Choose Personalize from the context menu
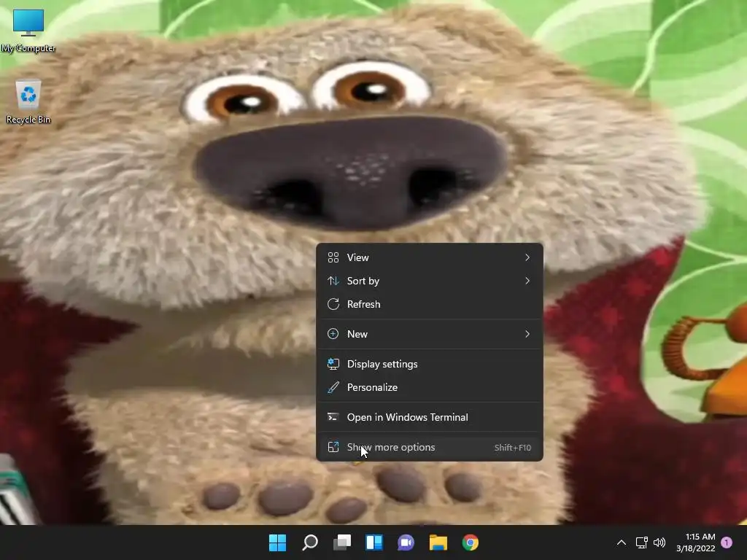 429,388
